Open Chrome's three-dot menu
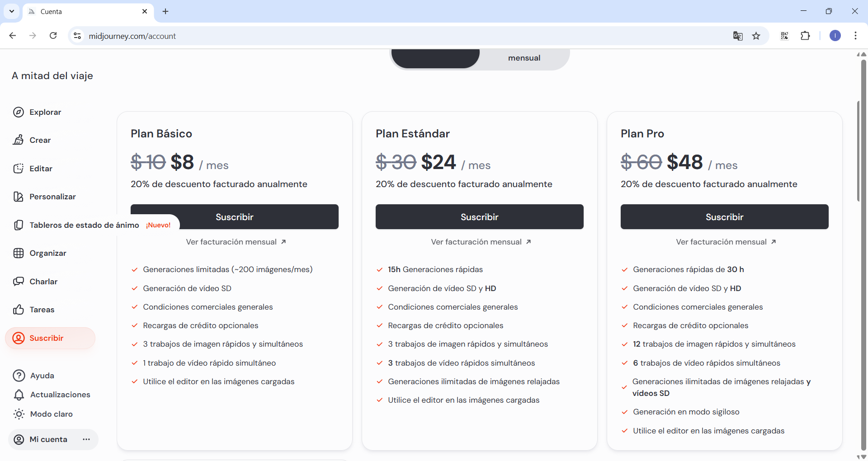This screenshot has height=461, width=868. click(x=855, y=36)
